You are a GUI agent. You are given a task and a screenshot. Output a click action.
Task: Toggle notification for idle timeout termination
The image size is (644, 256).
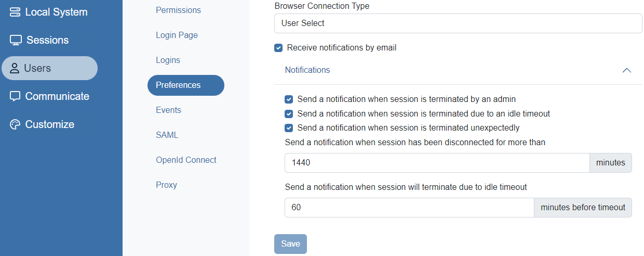(x=289, y=113)
